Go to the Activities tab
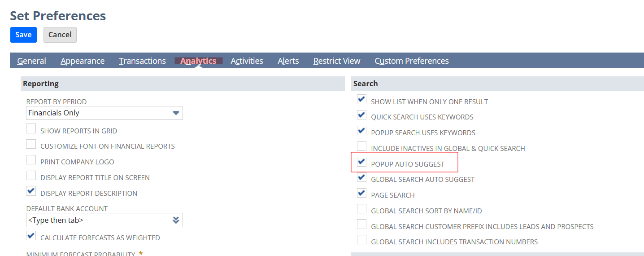The width and height of the screenshot is (644, 256). click(247, 61)
